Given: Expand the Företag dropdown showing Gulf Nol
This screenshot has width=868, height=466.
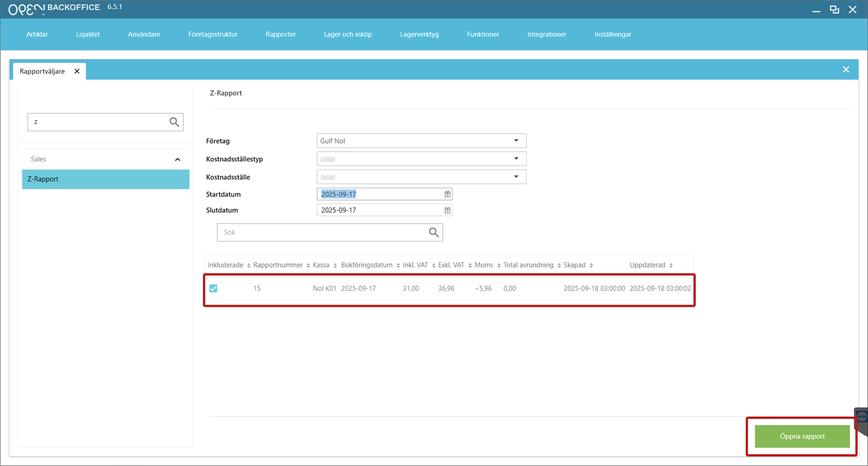Looking at the screenshot, I should pyautogui.click(x=516, y=140).
